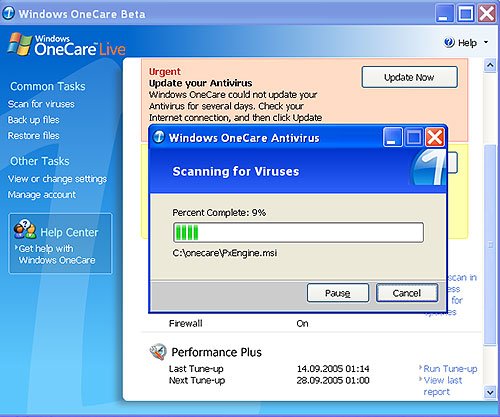Image resolution: width=500 pixels, height=417 pixels.
Task: Maximize the OneCare Beta main window
Action: pos(465,13)
